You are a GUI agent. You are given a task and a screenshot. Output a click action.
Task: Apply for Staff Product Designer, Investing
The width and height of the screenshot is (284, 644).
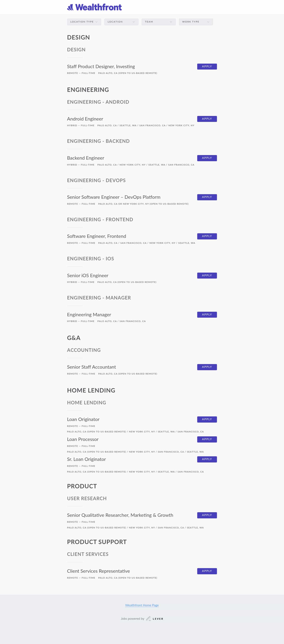pyautogui.click(x=207, y=67)
